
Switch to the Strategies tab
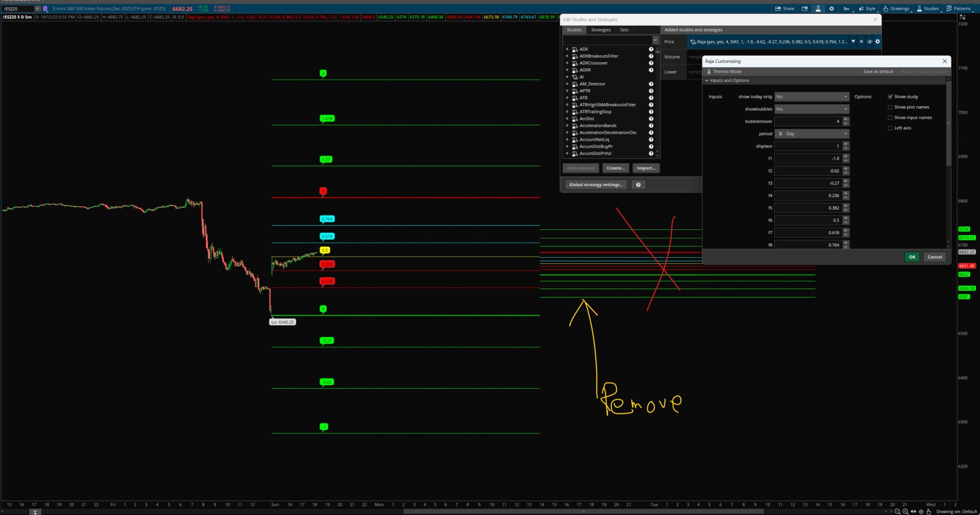point(600,30)
